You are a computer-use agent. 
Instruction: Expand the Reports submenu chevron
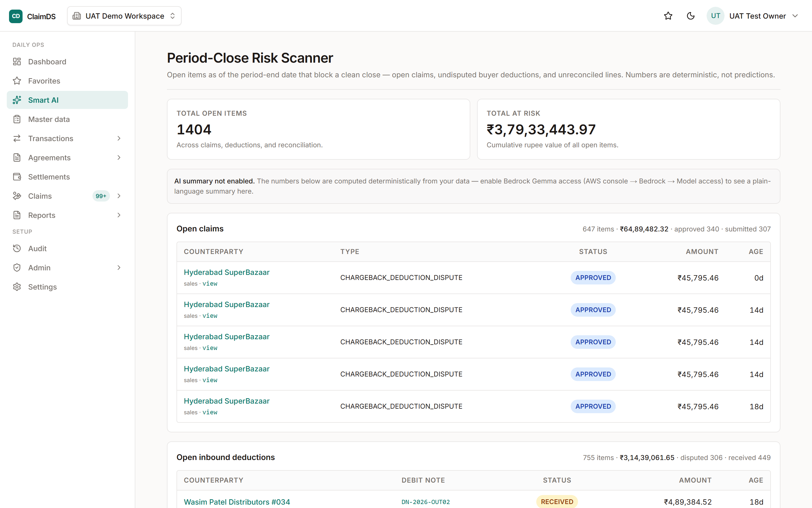coord(119,215)
